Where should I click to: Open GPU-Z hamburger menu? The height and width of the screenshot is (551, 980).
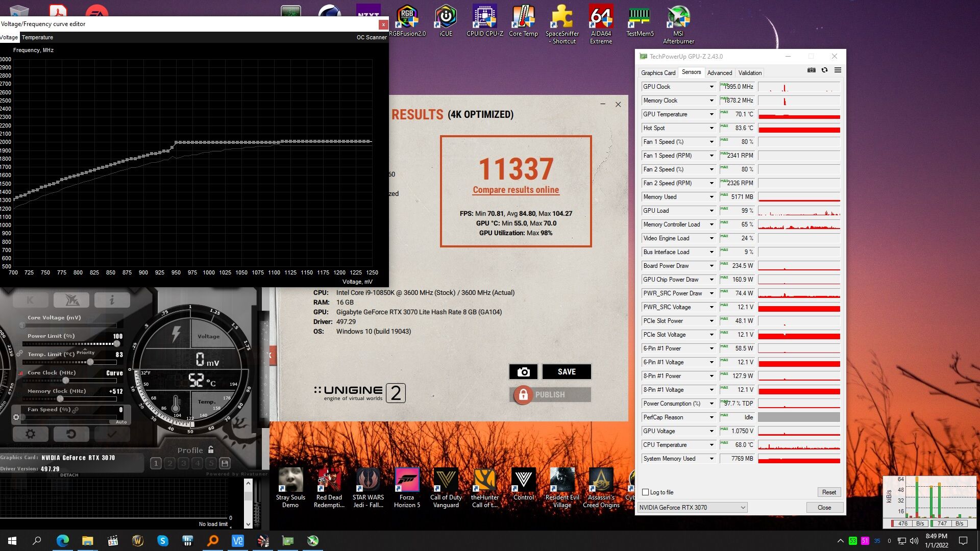[838, 70]
